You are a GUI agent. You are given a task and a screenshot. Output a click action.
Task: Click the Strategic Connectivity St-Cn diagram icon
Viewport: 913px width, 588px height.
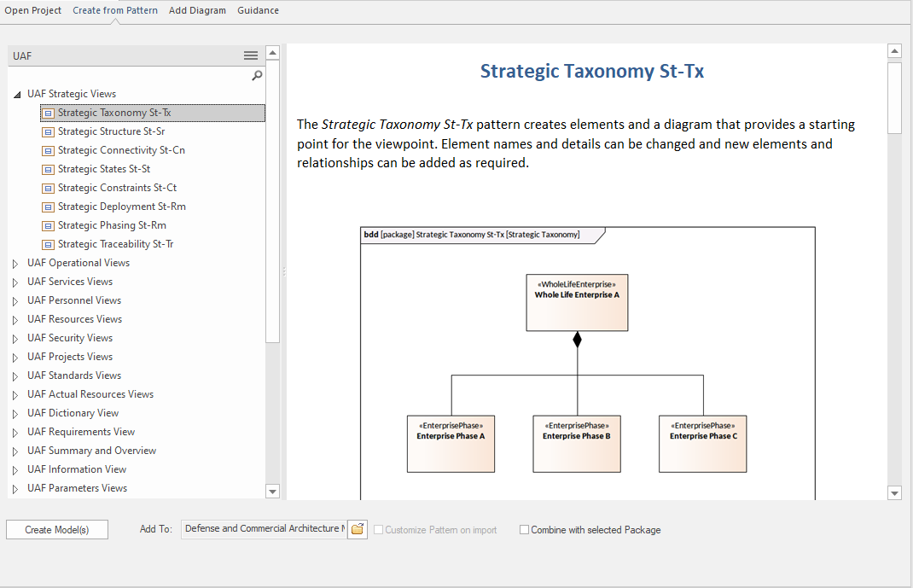pos(49,150)
